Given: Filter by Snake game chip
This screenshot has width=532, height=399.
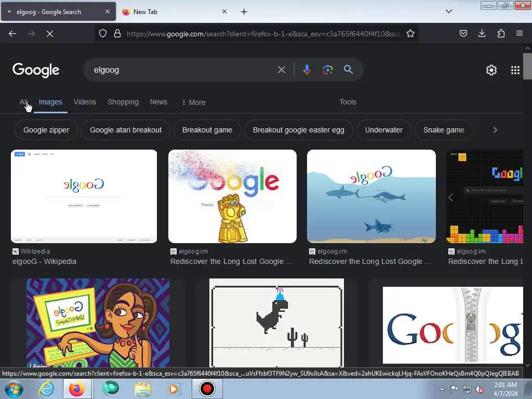Looking at the screenshot, I should (444, 130).
